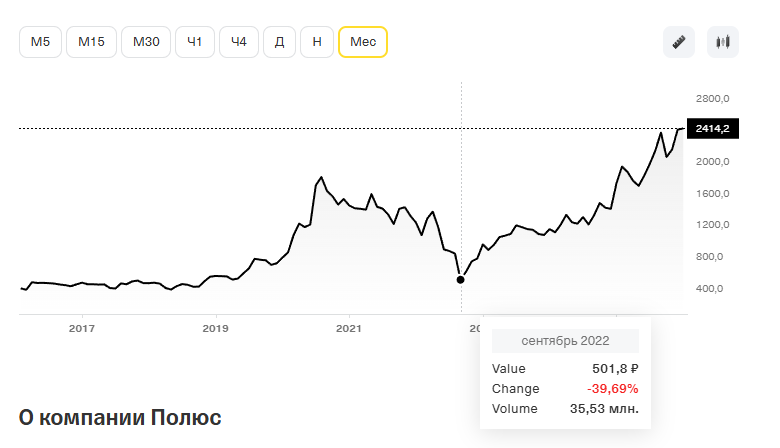Click the сентябрь 2022 tooltip header

(565, 341)
